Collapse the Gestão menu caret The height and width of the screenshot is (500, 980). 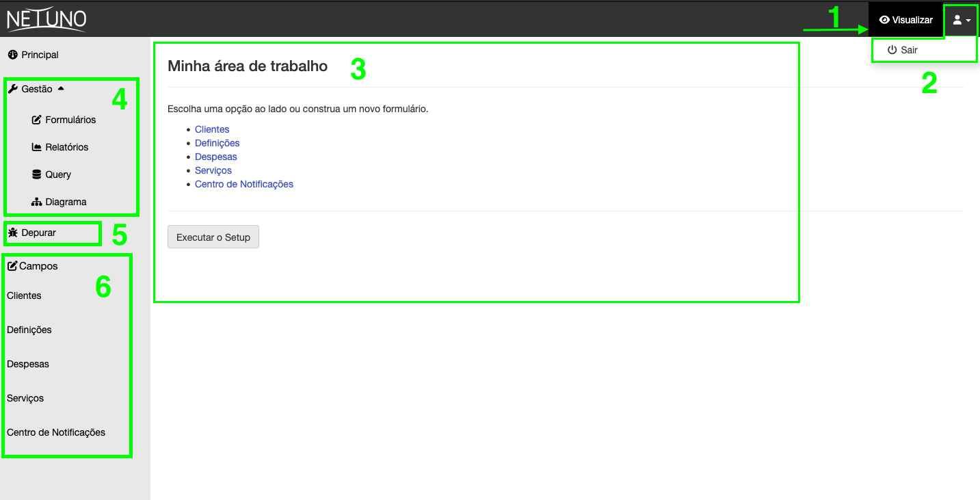(x=61, y=89)
